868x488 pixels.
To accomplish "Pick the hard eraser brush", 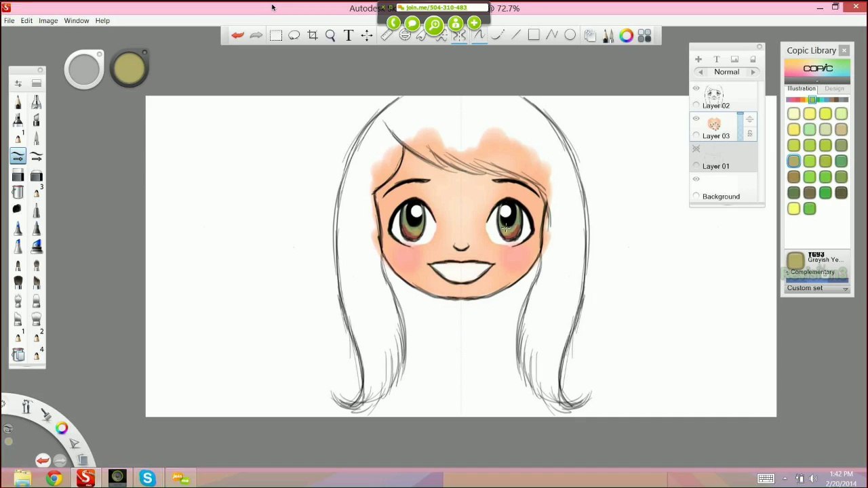I will pos(18,176).
